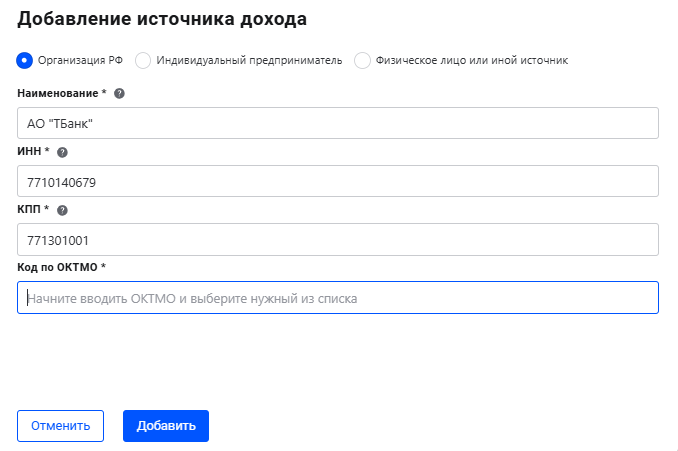678x451 pixels.
Task: Click the Физическое лицо или иной источник text
Action: [x=472, y=60]
